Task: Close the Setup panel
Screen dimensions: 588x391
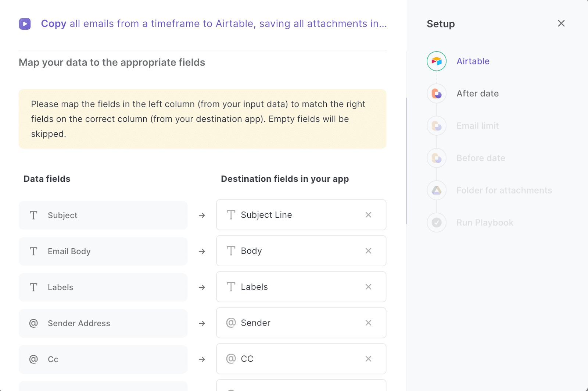Action: 561,24
